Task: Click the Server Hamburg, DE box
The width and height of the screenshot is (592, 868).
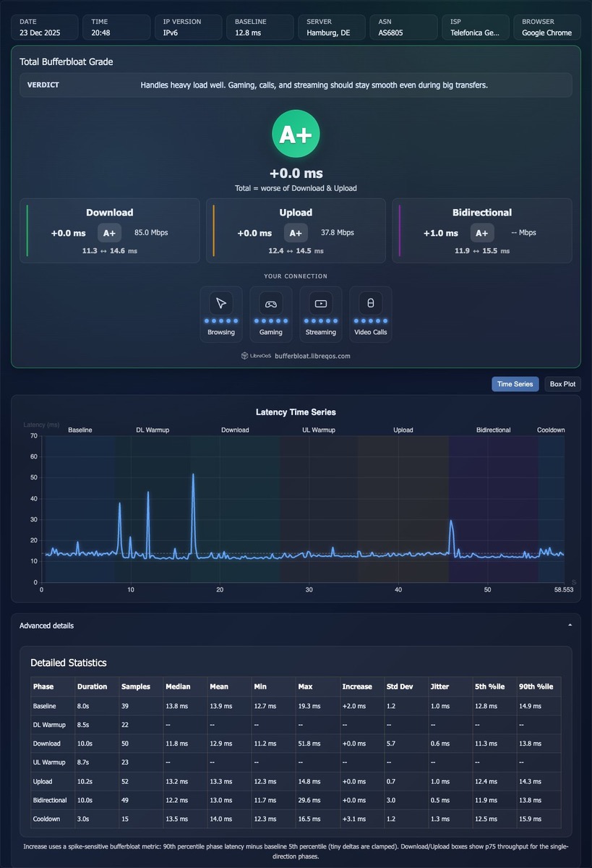Action: [331, 27]
